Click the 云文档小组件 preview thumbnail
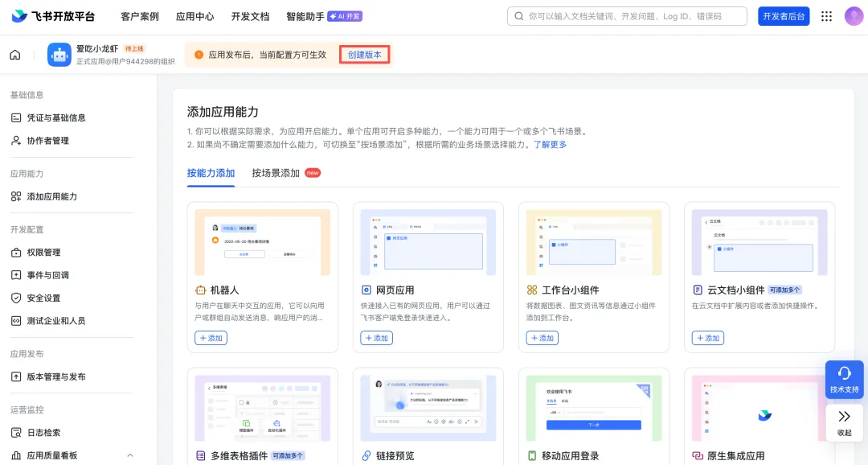The image size is (868, 465). [x=759, y=242]
